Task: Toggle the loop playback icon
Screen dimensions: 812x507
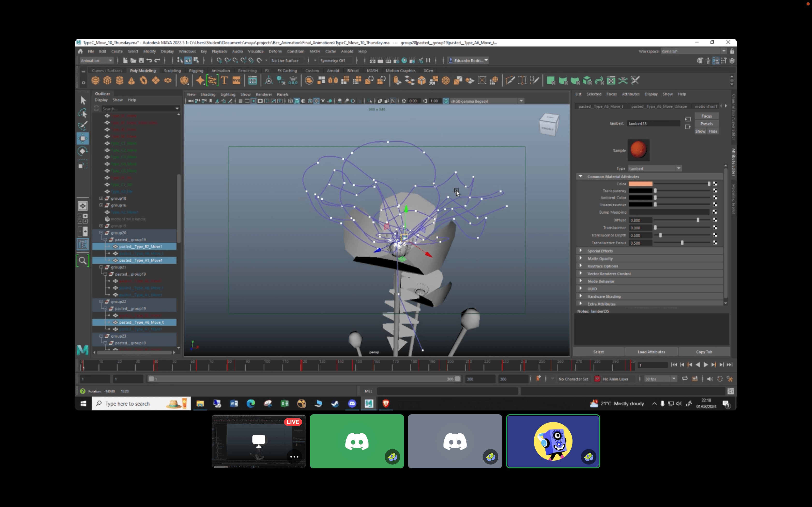Action: click(684, 379)
